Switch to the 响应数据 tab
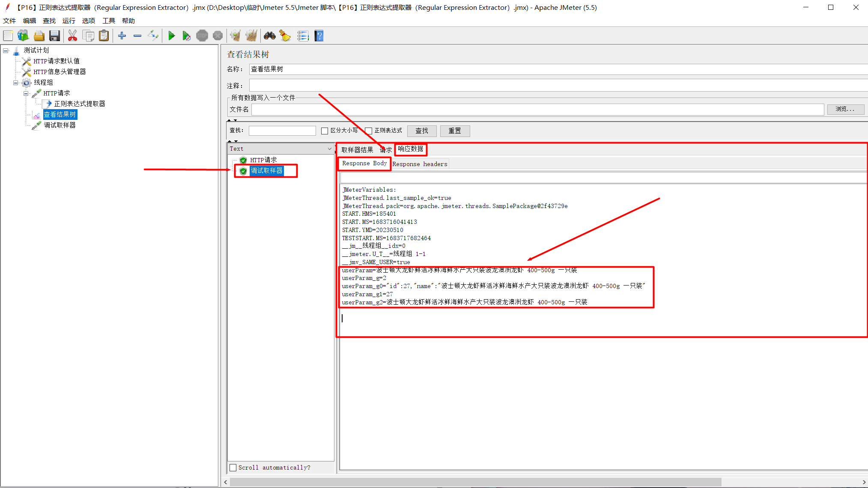Screen dimensions: 868x488 click(x=411, y=149)
